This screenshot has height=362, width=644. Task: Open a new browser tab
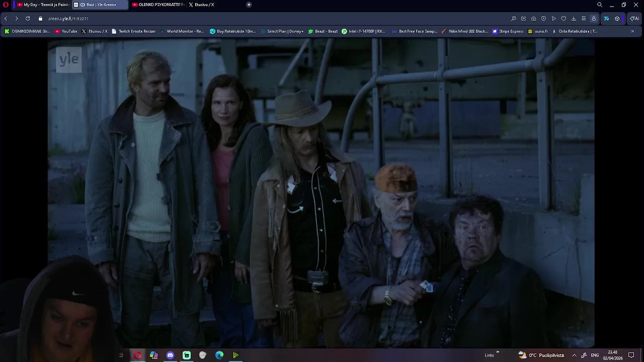pyautogui.click(x=249, y=5)
